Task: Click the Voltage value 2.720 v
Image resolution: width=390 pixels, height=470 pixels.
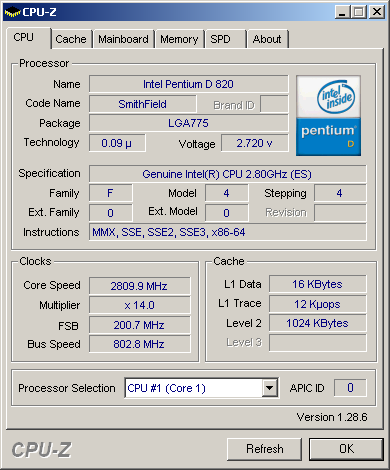Action: (255, 143)
